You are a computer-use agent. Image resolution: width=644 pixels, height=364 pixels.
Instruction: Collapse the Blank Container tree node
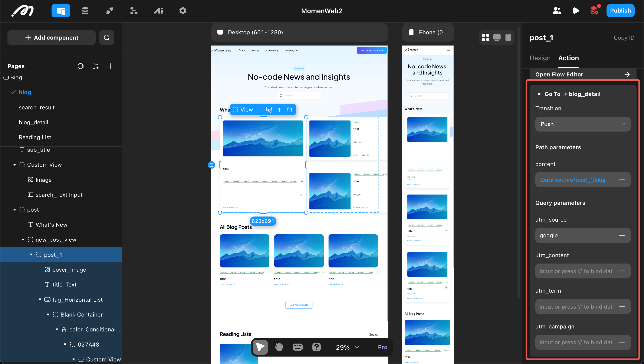48,314
